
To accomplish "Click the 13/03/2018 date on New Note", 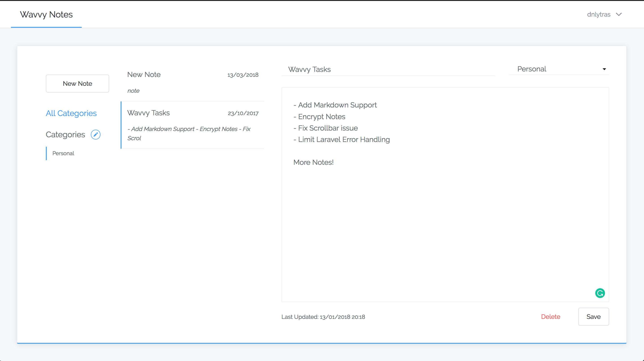I will point(243,75).
